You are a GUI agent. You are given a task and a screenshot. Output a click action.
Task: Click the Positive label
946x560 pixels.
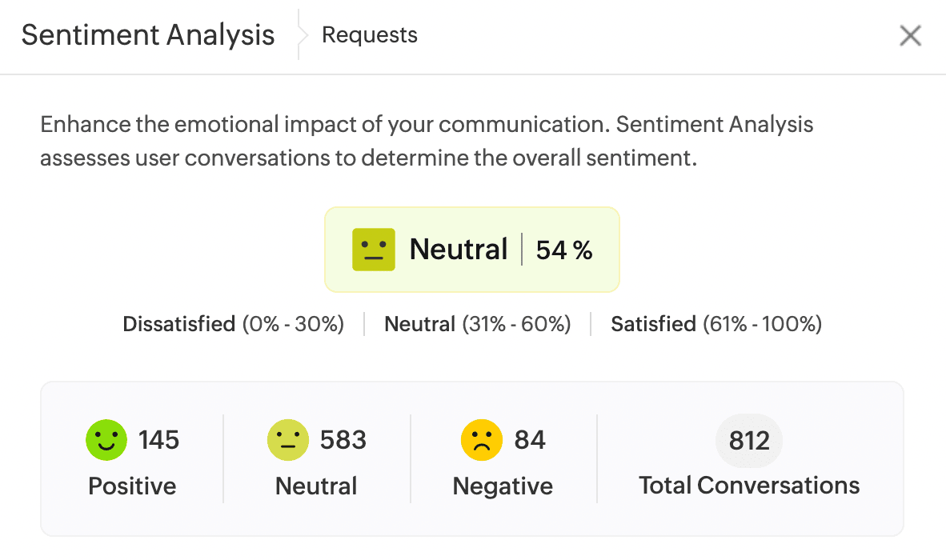(x=132, y=486)
